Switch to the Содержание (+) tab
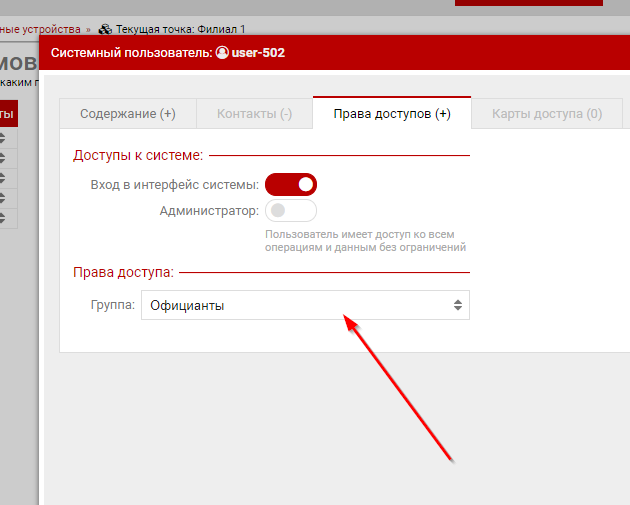This screenshot has width=630, height=505. pyautogui.click(x=127, y=114)
